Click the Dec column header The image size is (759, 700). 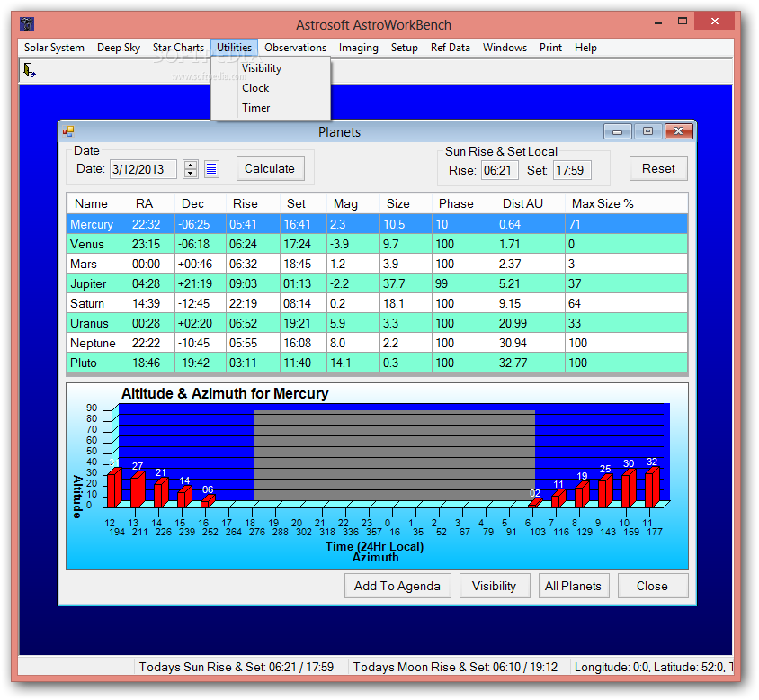(201, 204)
